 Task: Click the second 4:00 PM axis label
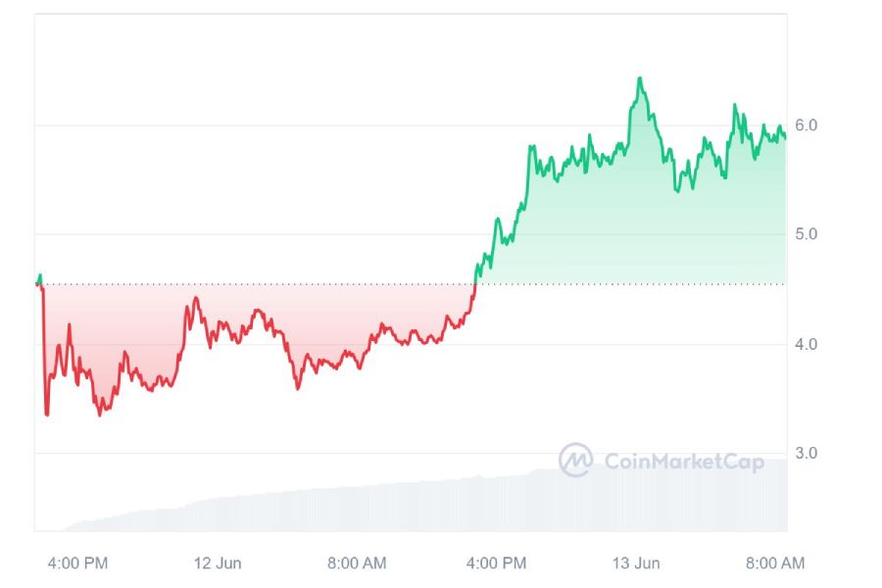496,563
